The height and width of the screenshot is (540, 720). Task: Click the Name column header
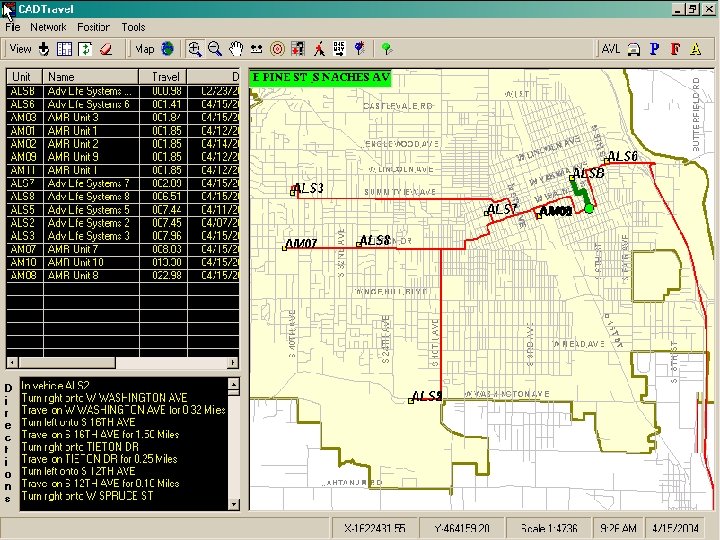pos(90,77)
